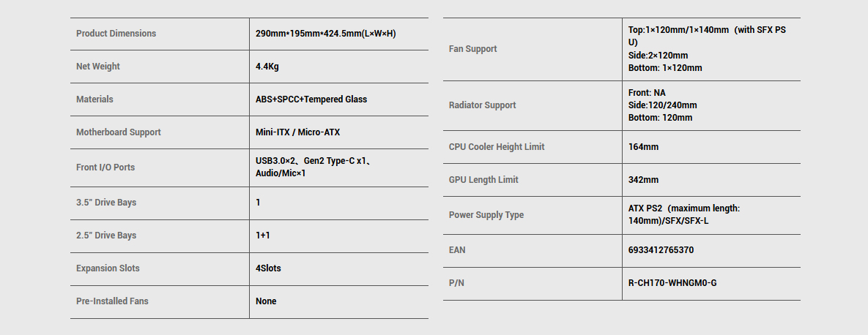Image resolution: width=868 pixels, height=335 pixels.
Task: Click the Radiator Support label
Action: [x=482, y=105]
